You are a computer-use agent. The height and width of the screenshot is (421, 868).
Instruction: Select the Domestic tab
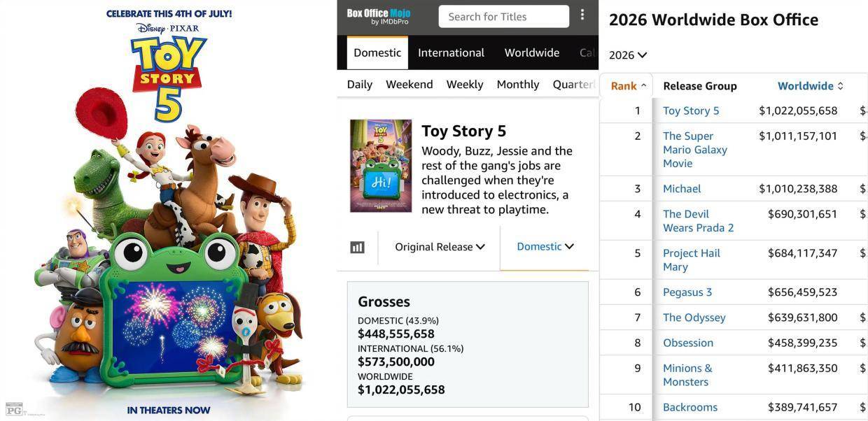coord(377,52)
